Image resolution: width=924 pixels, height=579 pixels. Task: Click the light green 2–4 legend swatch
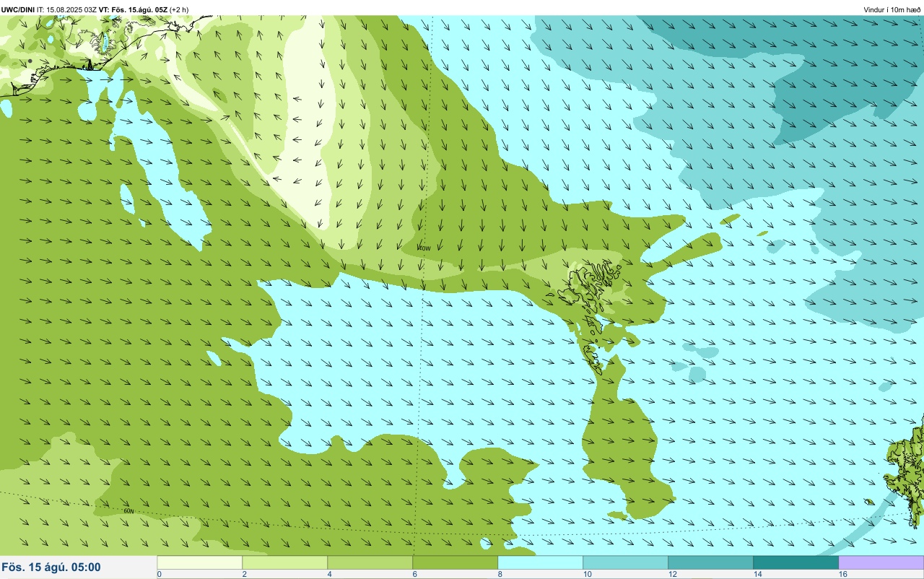285,562
